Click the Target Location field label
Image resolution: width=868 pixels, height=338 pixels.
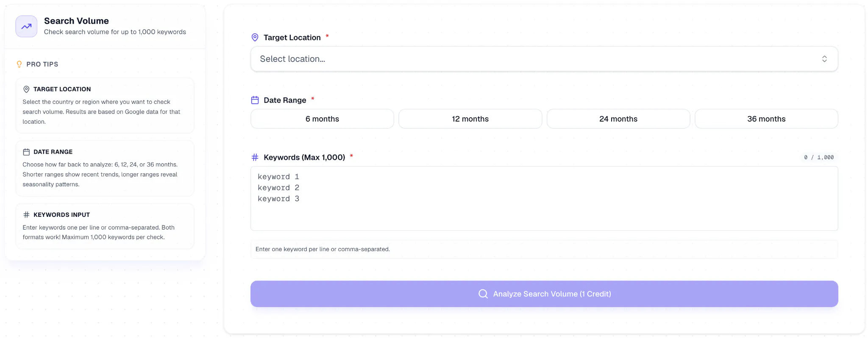292,37
